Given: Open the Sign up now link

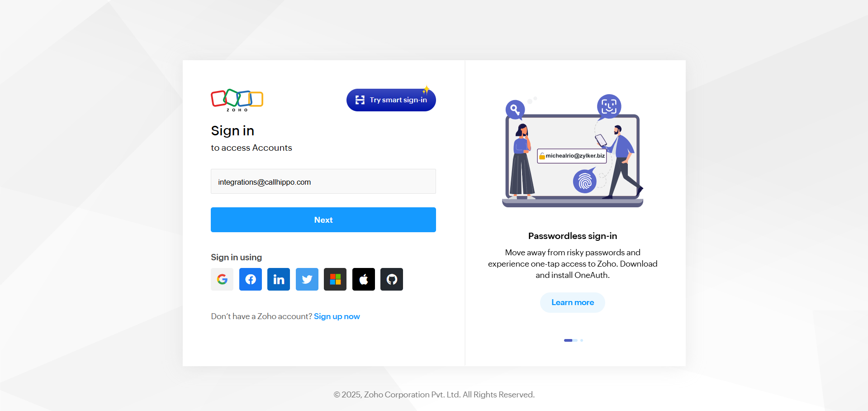Looking at the screenshot, I should tap(337, 316).
